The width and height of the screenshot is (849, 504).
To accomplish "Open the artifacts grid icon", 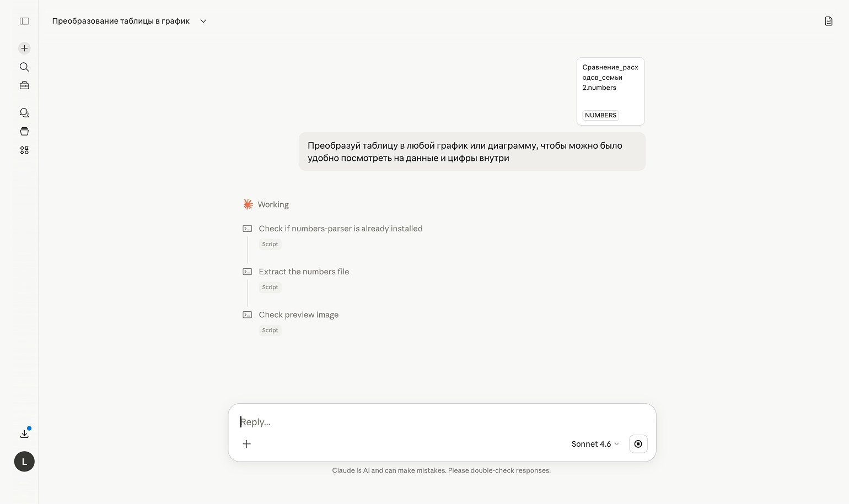I will [24, 150].
